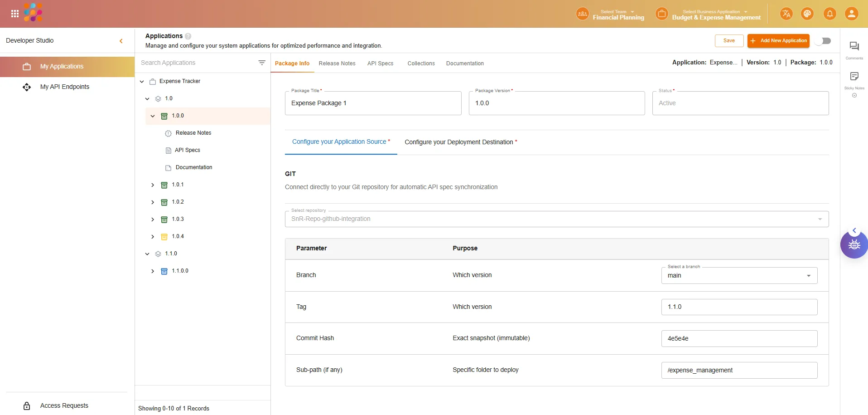This screenshot has width=868, height=415.
Task: Collapse the Developer Studio sidebar
Action: [x=121, y=41]
